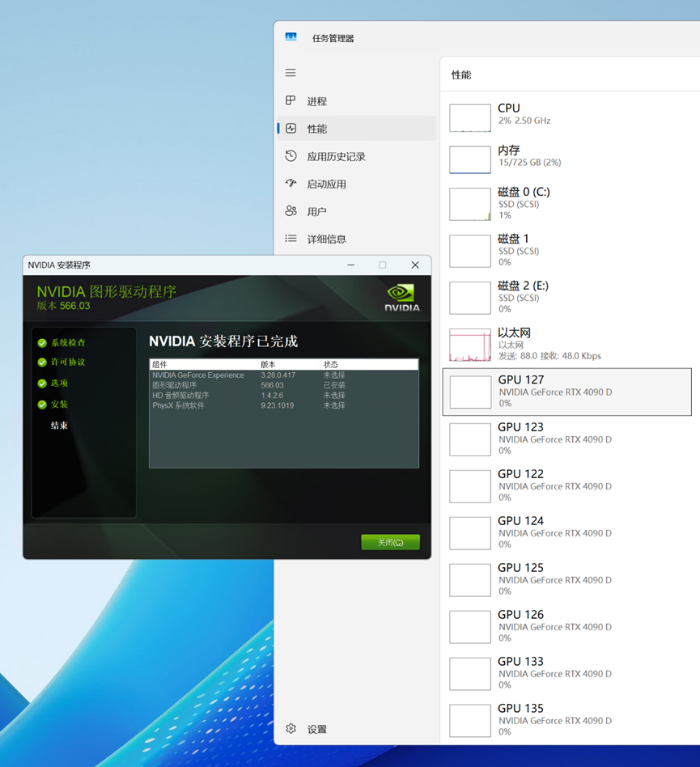Select 图形驱动程序 row text
The width and height of the screenshot is (700, 767).
tap(175, 385)
